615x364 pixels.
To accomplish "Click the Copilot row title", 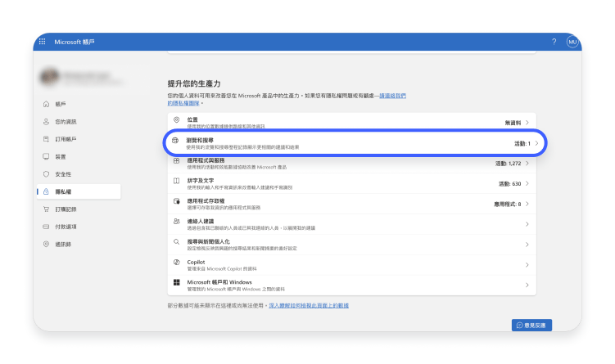I will [196, 262].
